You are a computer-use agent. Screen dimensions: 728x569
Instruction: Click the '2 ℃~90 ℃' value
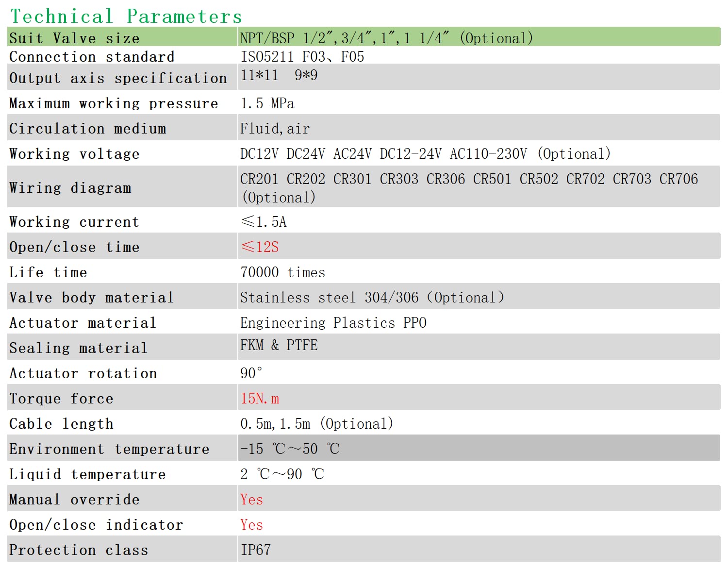point(282,474)
